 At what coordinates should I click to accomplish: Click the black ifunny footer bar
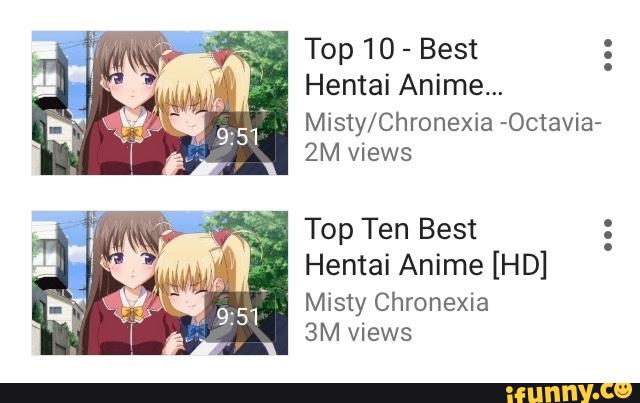pyautogui.click(x=320, y=393)
